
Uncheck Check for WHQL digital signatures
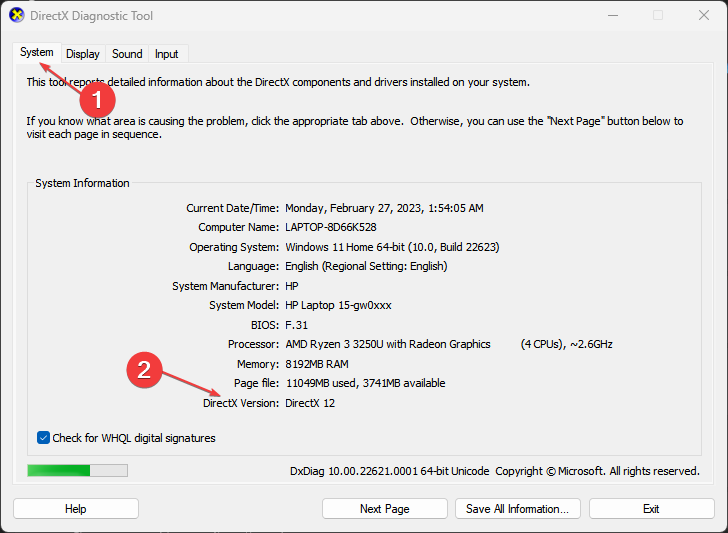(x=43, y=438)
